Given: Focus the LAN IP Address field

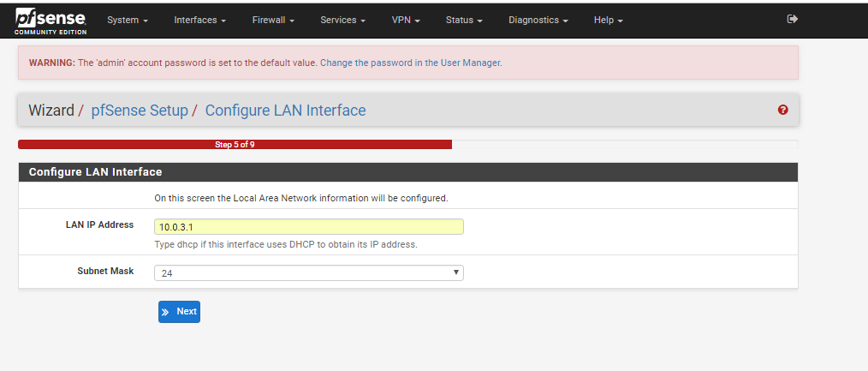Looking at the screenshot, I should coord(308,226).
